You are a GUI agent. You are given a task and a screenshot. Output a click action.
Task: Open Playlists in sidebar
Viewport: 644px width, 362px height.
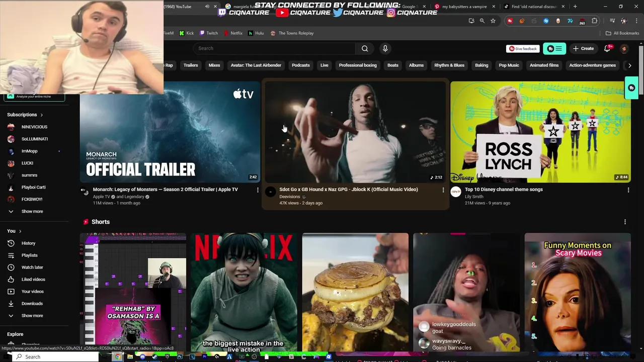[34, 255]
